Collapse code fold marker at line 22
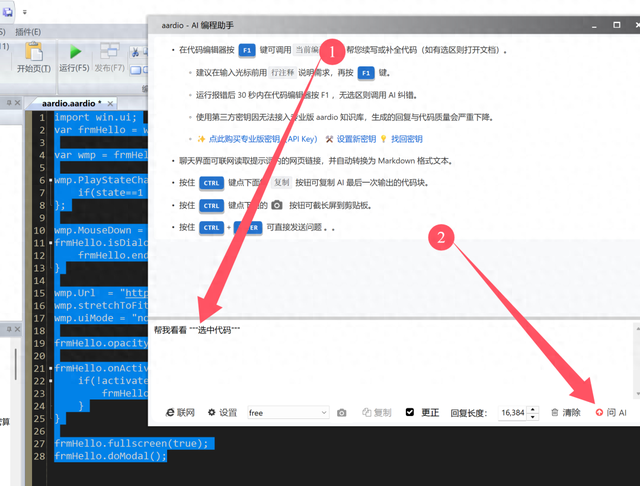Image resolution: width=640 pixels, height=486 pixels. [x=51, y=381]
